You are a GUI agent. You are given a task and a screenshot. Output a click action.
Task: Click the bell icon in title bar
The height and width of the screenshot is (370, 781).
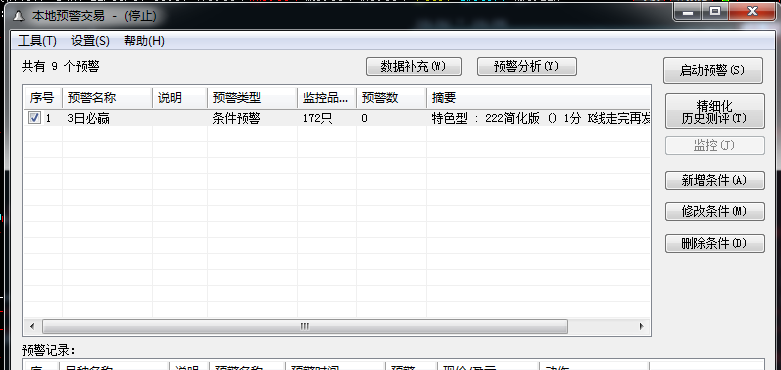click(x=18, y=16)
